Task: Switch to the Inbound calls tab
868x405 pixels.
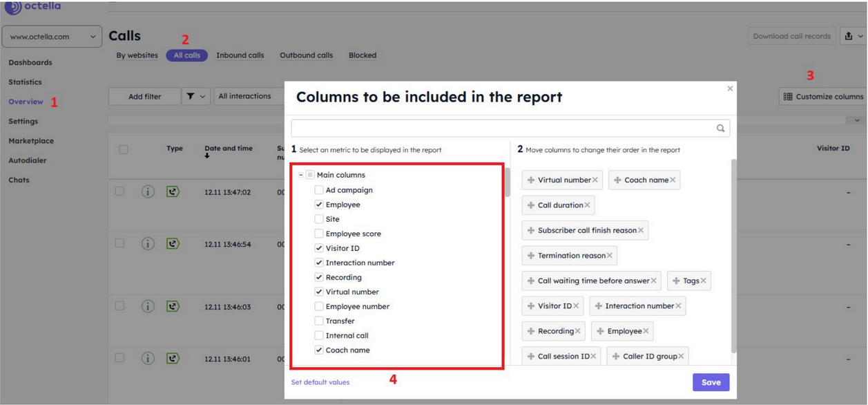Action: tap(240, 55)
